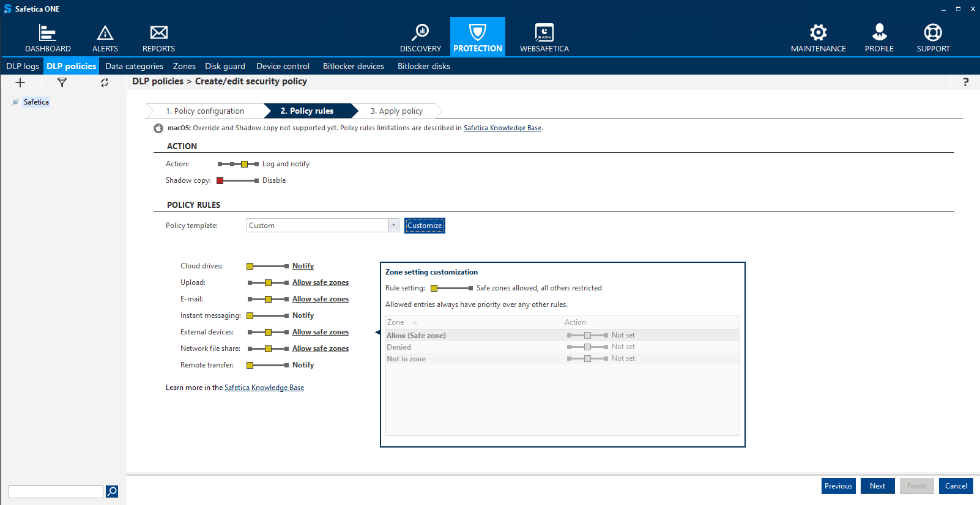Open the Profile section
The width and height of the screenshot is (980, 505).
point(879,38)
